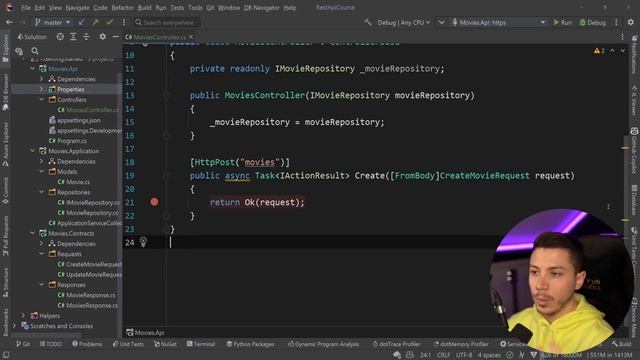Viewport: 640px width, 360px height.
Task: Close the MoviesController.cs tab
Action: pos(191,37)
